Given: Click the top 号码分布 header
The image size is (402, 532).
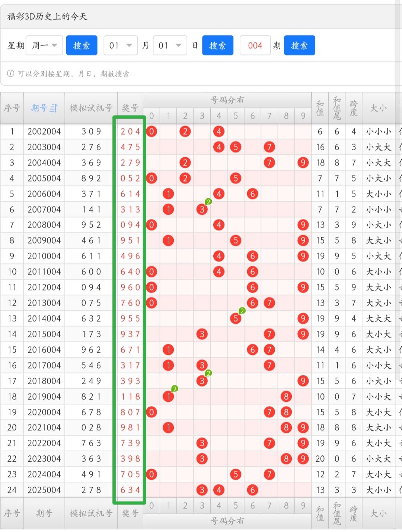Looking at the screenshot, I should pyautogui.click(x=227, y=100).
